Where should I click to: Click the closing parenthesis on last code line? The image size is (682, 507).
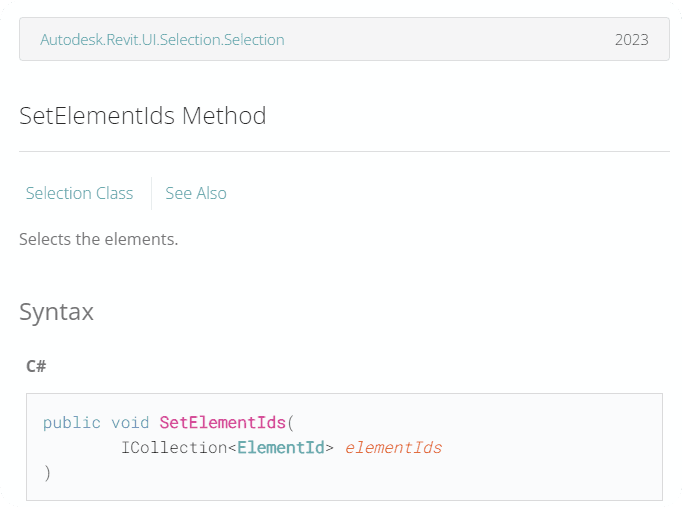pyautogui.click(x=47, y=472)
